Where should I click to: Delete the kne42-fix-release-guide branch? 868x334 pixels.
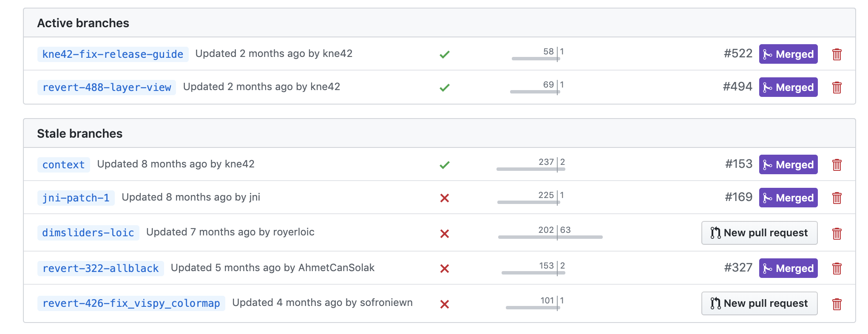pos(837,54)
